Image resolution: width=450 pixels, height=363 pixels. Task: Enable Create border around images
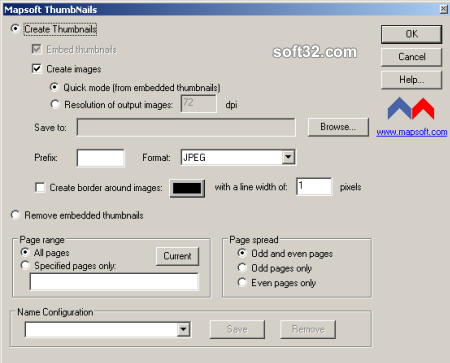[x=40, y=187]
